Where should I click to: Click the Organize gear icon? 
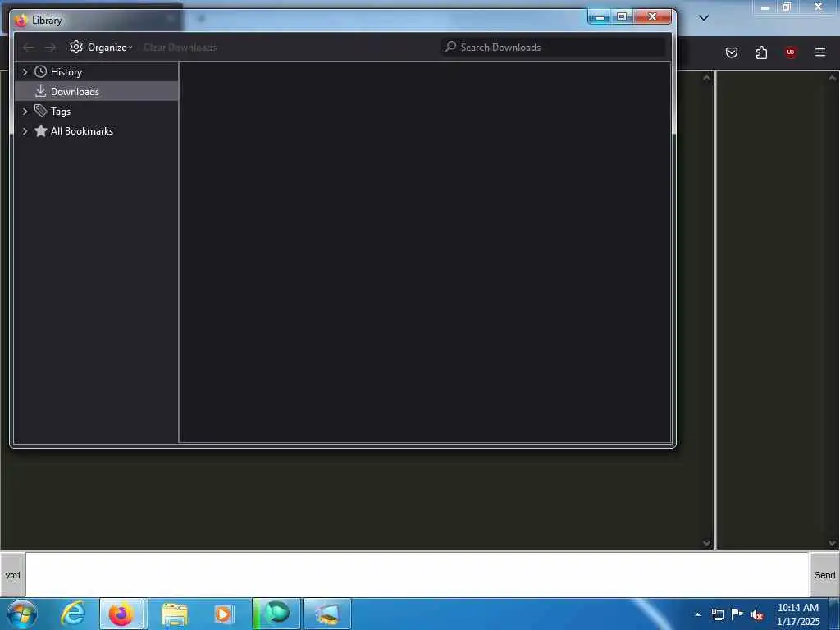click(x=76, y=47)
